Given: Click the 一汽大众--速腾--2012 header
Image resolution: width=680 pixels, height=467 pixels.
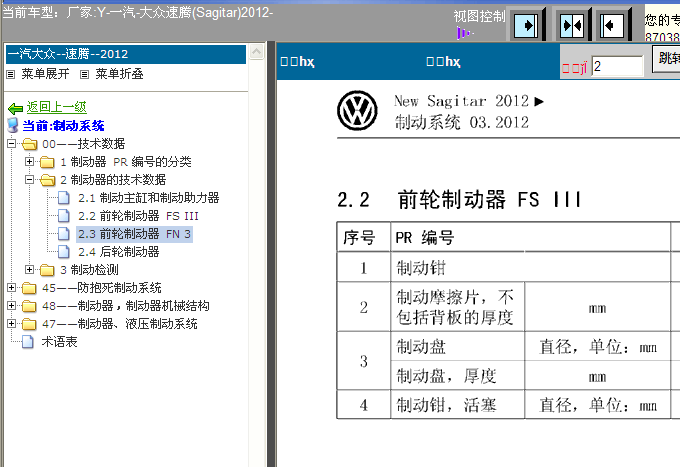Looking at the screenshot, I should tap(126, 54).
